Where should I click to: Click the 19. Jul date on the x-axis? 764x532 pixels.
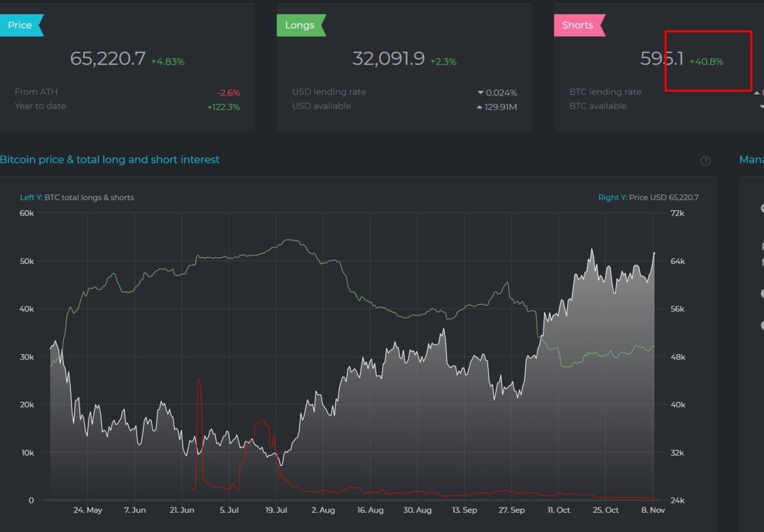click(276, 511)
